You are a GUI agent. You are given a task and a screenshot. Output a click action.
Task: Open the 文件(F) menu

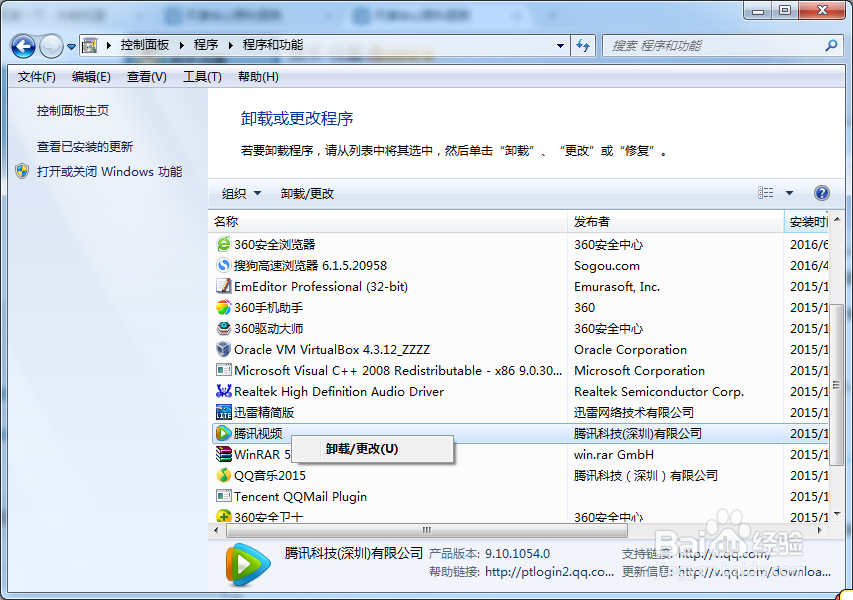point(36,77)
